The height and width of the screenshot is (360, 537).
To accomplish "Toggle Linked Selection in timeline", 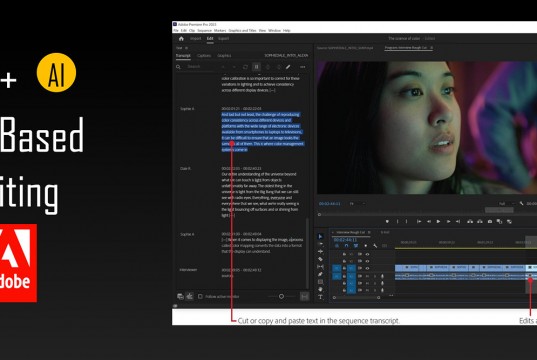I will 356,246.
